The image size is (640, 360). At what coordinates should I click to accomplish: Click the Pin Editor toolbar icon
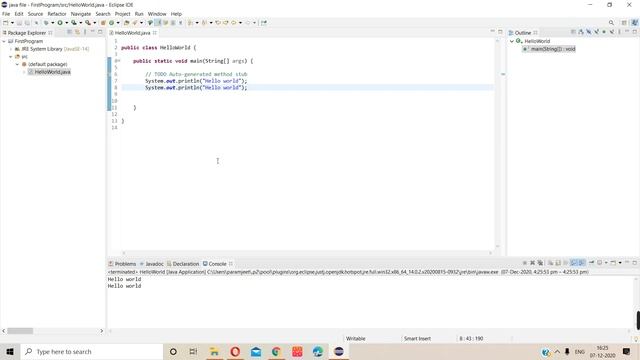[x=264, y=23]
